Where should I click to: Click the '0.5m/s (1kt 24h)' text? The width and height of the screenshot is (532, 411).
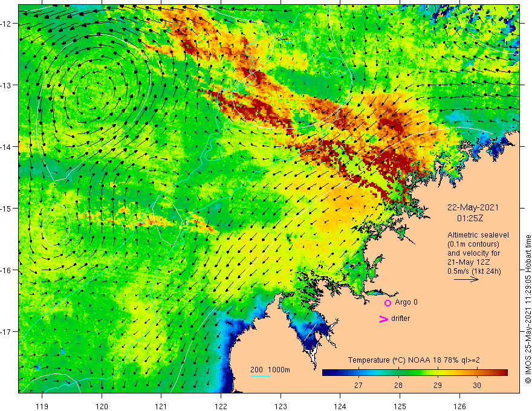[x=474, y=271]
